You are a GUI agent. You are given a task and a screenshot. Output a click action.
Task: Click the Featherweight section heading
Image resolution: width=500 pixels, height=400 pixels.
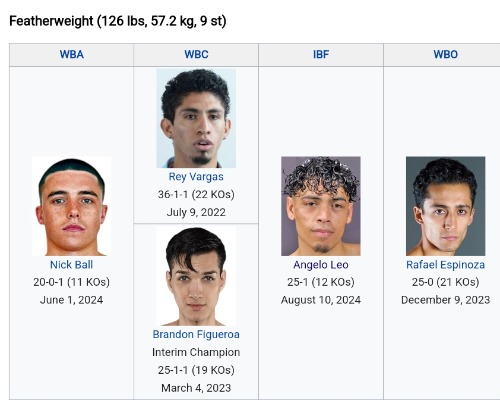118,21
